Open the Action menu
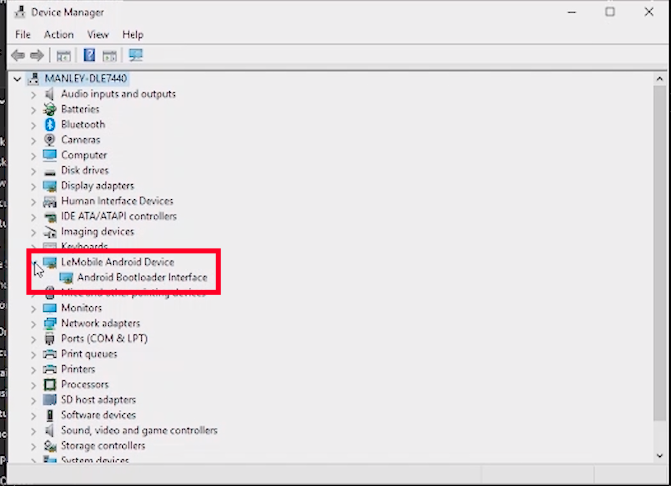The height and width of the screenshot is (486, 671). [x=58, y=34]
